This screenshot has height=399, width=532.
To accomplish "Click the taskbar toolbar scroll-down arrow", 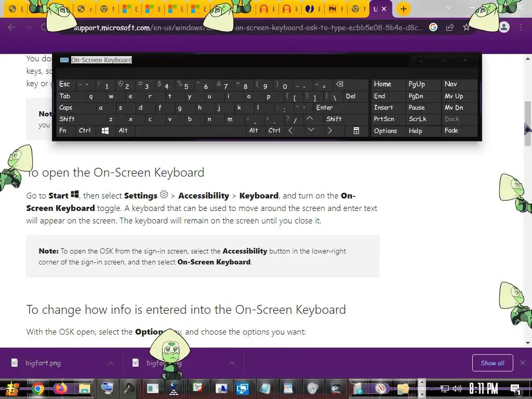I will [422, 394].
